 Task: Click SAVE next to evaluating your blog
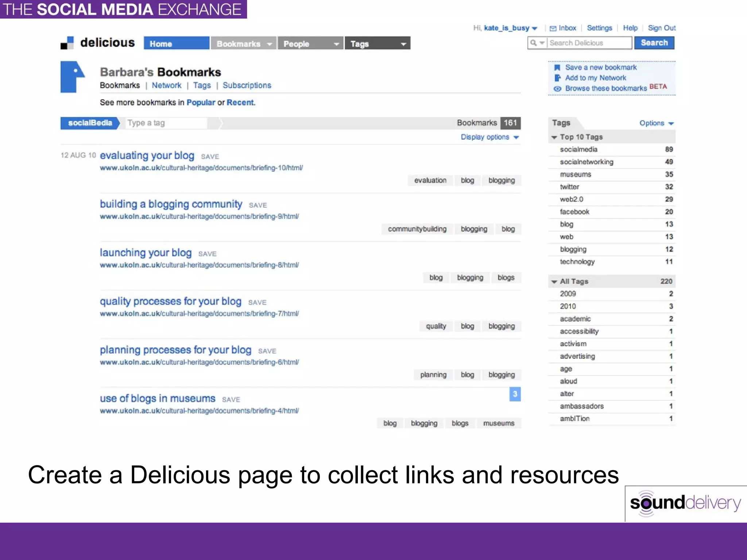(x=210, y=157)
